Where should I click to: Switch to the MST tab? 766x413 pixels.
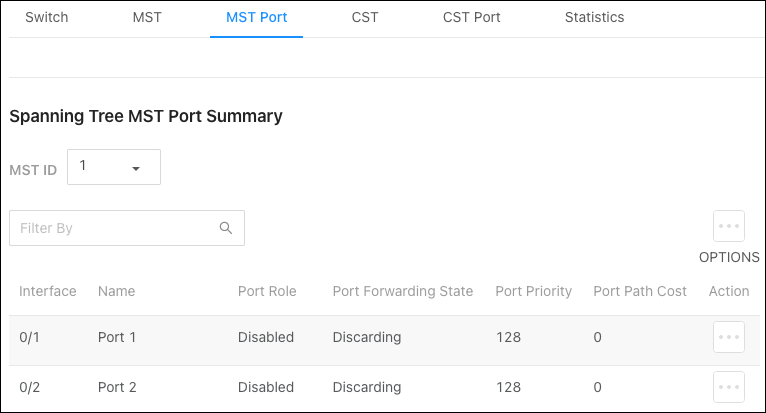point(147,18)
